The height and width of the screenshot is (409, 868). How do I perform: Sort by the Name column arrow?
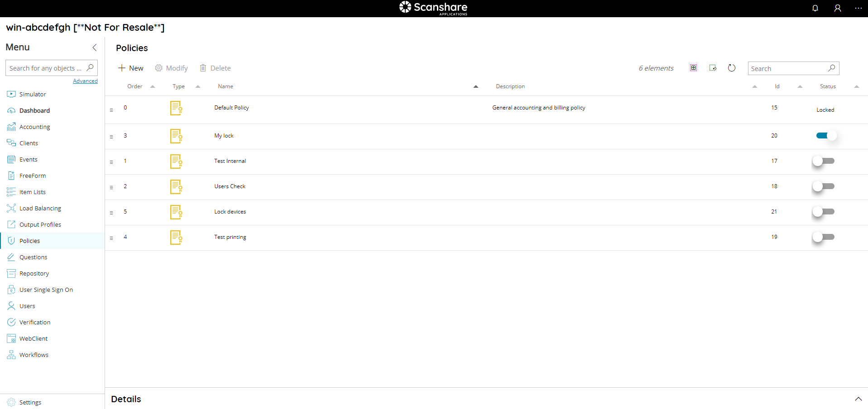(x=476, y=86)
